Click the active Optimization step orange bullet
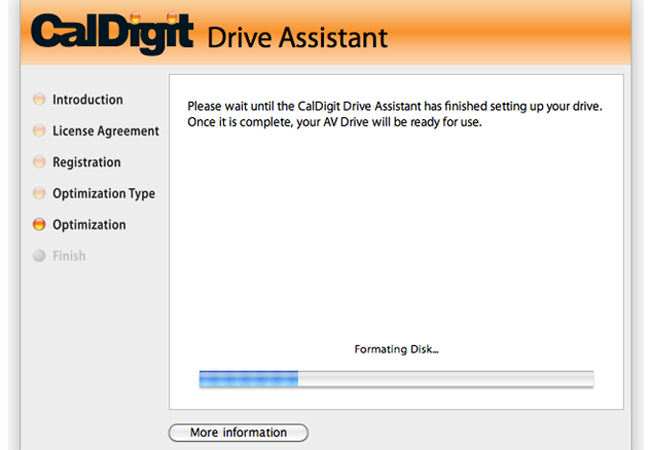 click(x=39, y=224)
